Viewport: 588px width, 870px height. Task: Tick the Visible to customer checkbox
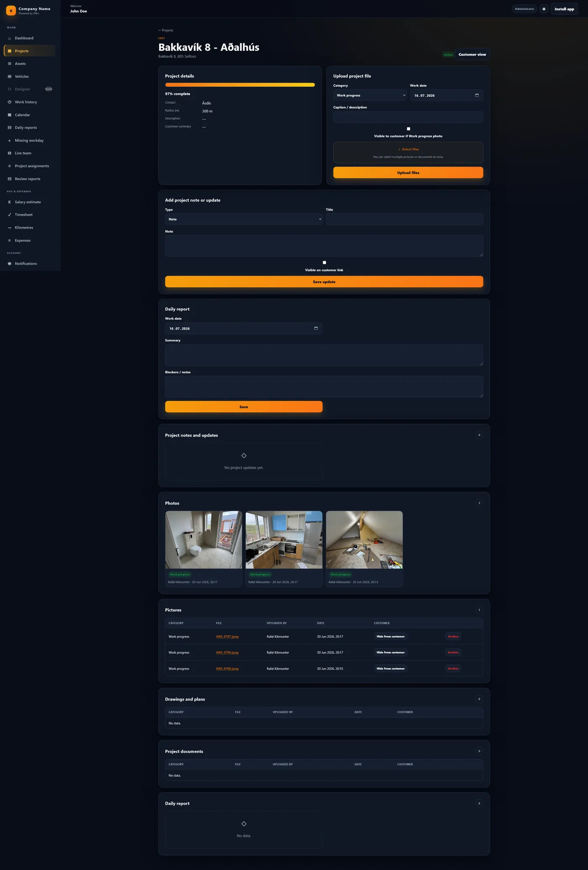click(x=408, y=129)
